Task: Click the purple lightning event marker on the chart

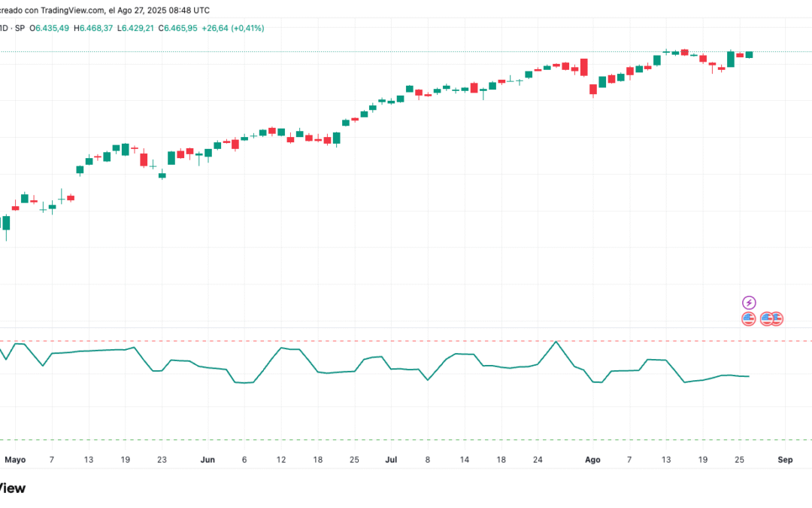Action: (749, 303)
